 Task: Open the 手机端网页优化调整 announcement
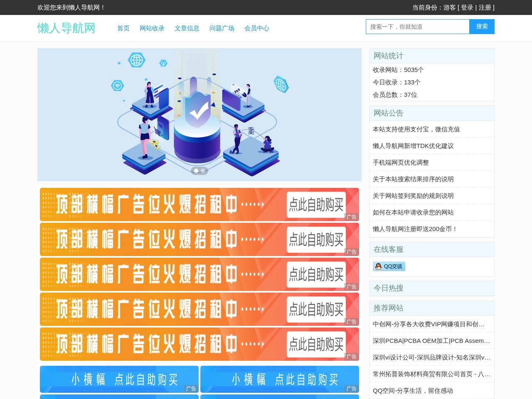coord(401,163)
